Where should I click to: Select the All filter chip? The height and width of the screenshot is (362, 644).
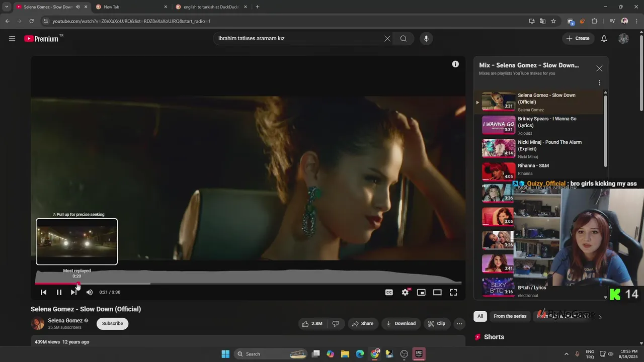[x=480, y=316]
